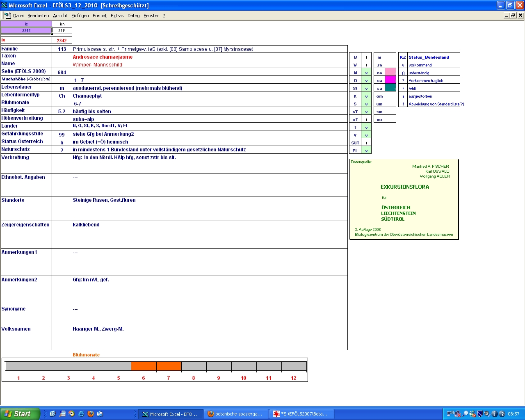The image size is (525, 420).
Task: Open the ? help menu
Action: [x=164, y=16]
